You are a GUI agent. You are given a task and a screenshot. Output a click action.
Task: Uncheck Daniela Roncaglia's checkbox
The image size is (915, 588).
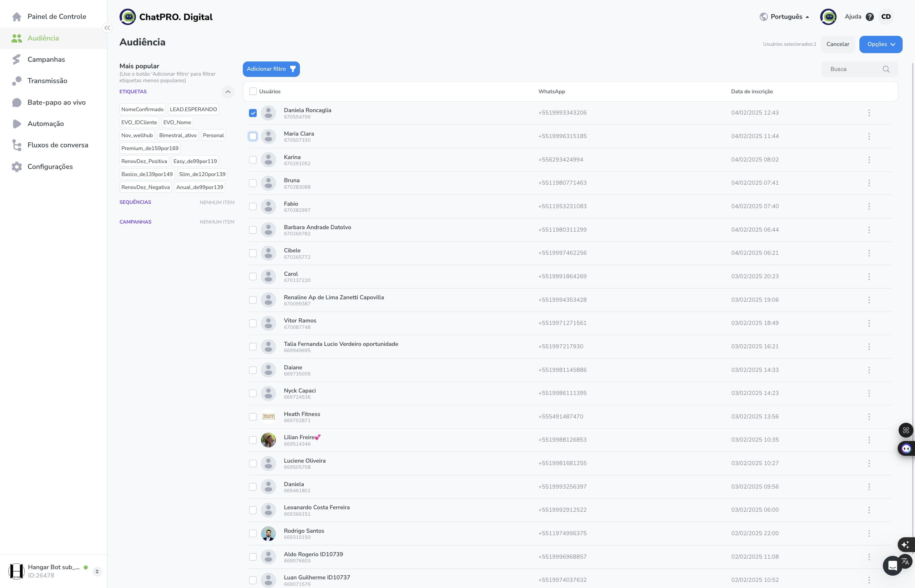(x=253, y=113)
